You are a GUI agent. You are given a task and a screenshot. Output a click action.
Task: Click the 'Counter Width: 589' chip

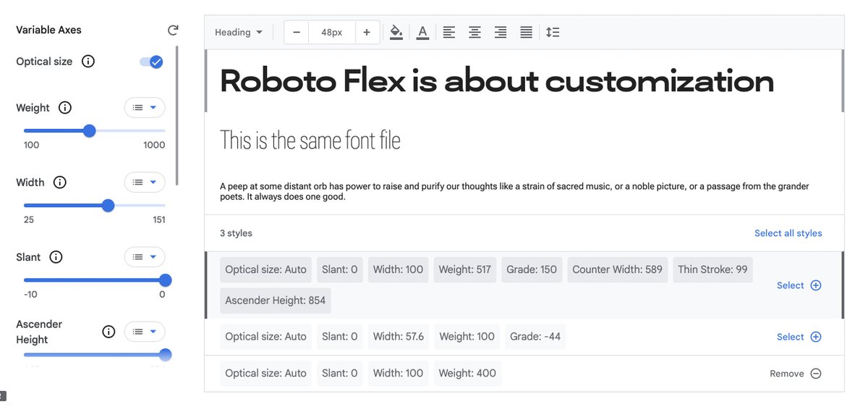[618, 269]
